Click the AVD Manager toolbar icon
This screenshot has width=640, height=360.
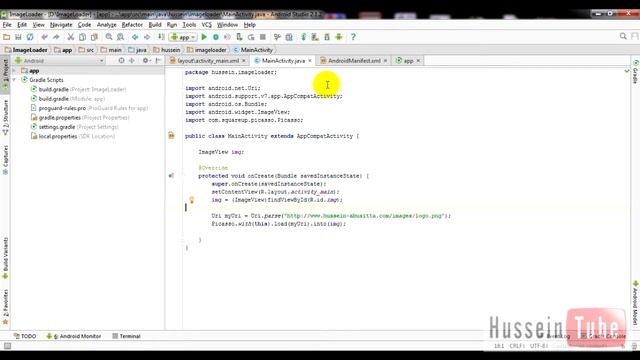click(315, 37)
